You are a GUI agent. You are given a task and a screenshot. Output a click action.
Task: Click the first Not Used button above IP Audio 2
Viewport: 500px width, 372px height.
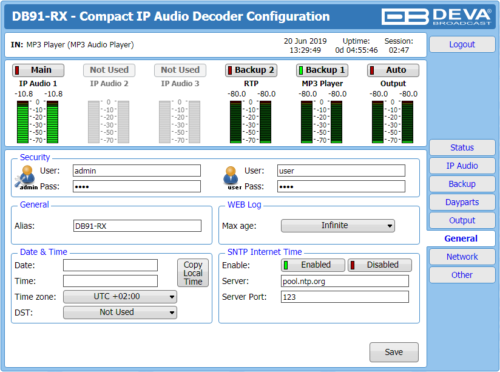coord(109,70)
